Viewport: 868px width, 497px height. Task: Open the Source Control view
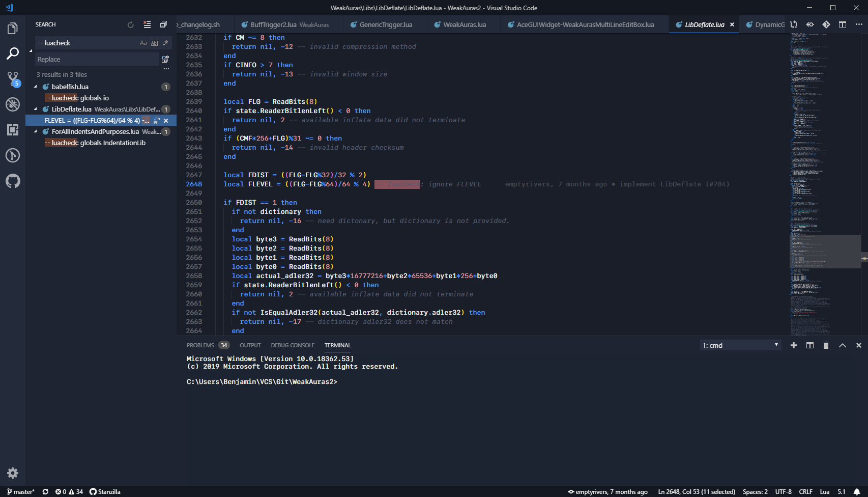point(13,79)
